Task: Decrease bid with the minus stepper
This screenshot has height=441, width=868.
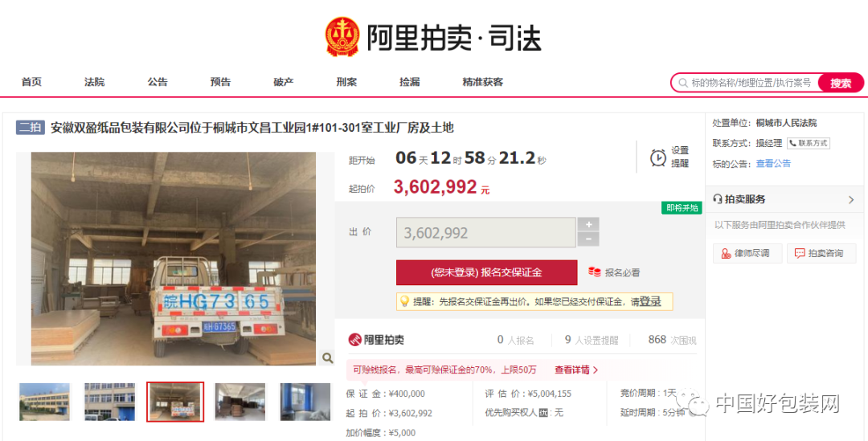Action: pyautogui.click(x=588, y=239)
